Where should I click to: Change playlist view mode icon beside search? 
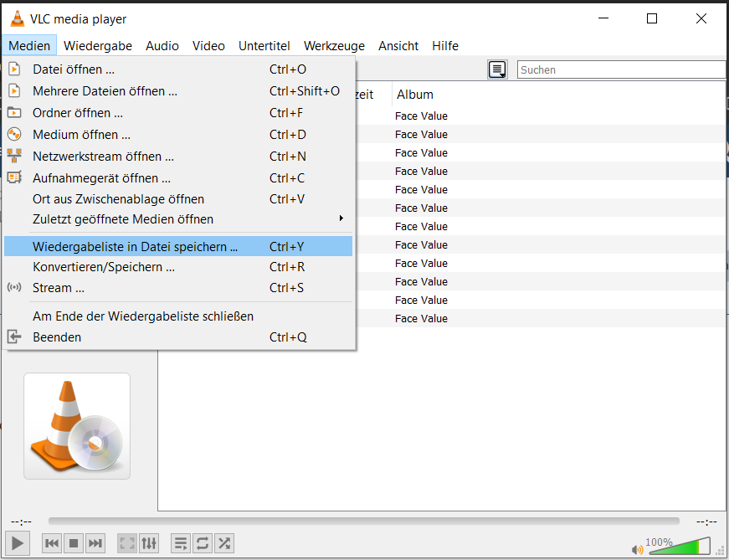click(497, 69)
